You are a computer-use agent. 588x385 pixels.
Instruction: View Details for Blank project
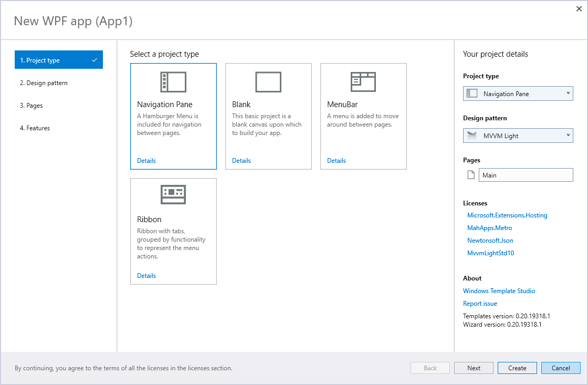click(x=241, y=161)
